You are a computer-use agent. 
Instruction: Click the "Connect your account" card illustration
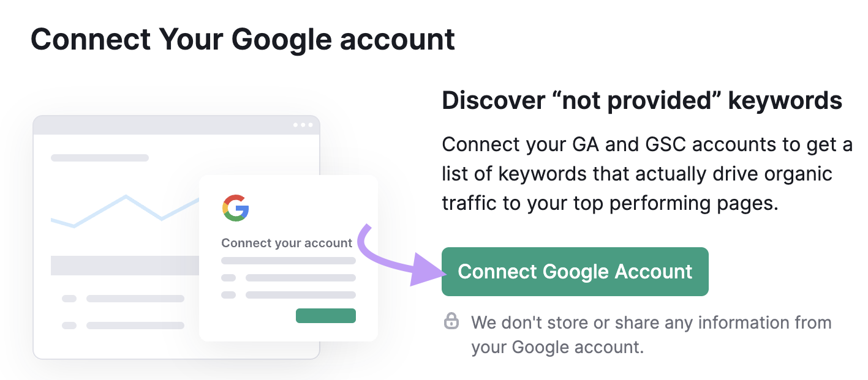288,257
